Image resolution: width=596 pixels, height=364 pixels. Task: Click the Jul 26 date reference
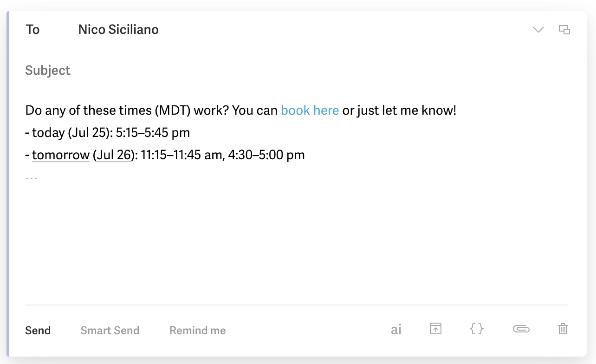tap(114, 155)
